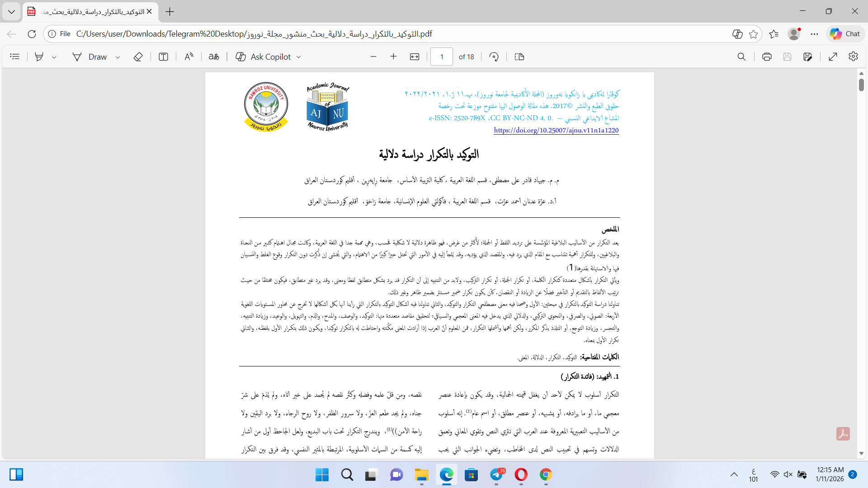Open the widgets panel on taskbar

(16, 474)
